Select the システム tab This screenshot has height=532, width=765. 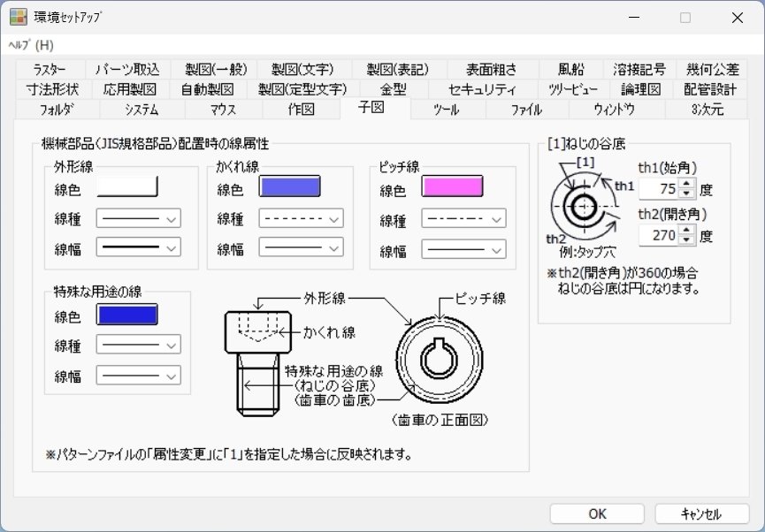click(142, 110)
